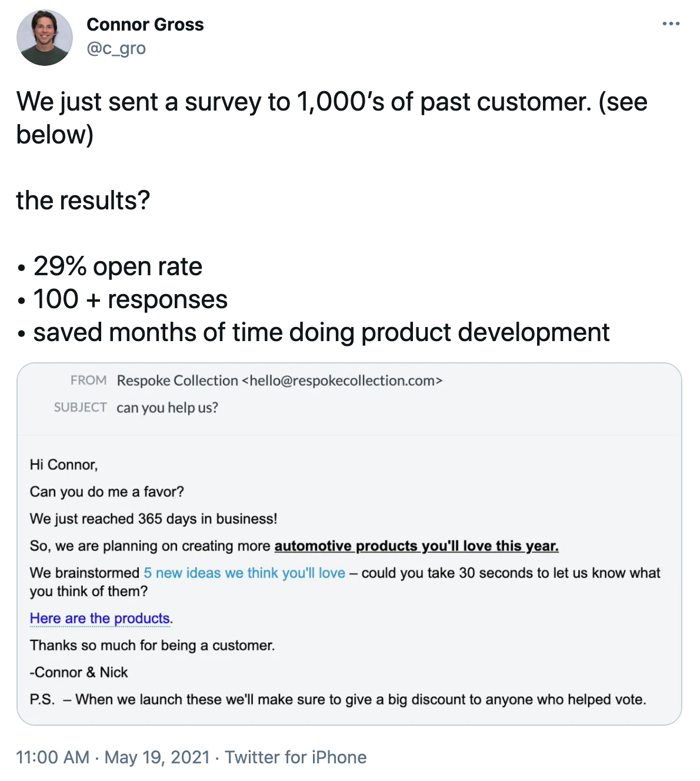Open the "Twitter for iPhone" source link
Viewport: 700px width, 781px height.
(x=295, y=757)
